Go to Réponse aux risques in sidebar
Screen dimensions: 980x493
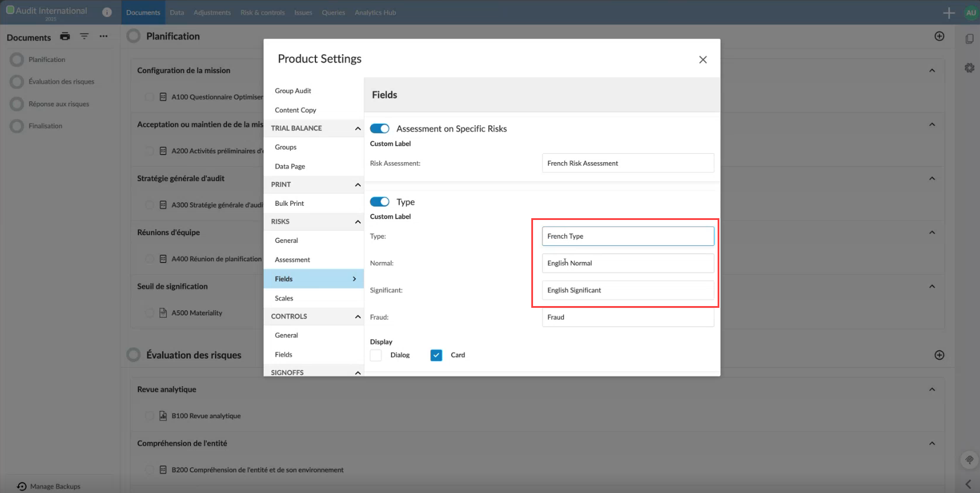pos(59,104)
